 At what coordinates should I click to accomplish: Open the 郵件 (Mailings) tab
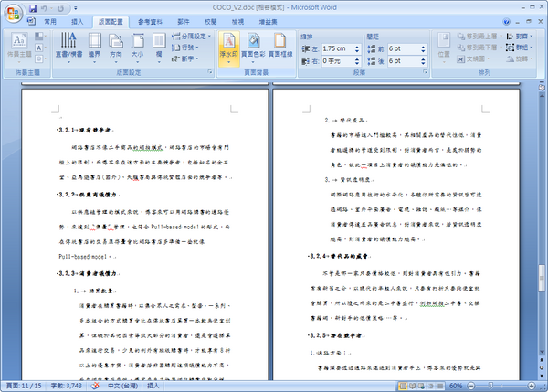click(x=184, y=22)
